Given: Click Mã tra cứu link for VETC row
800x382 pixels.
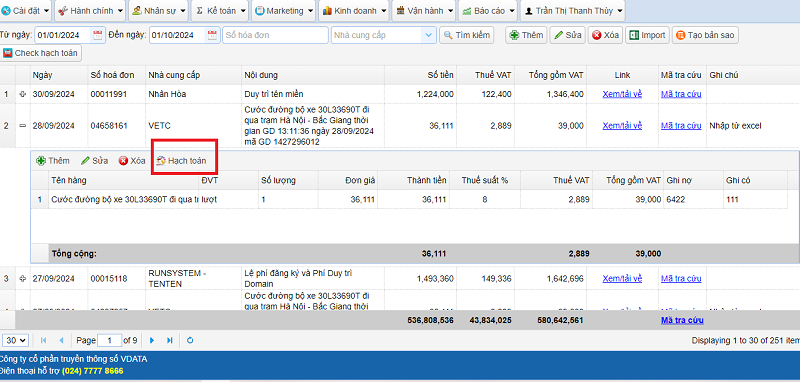Looking at the screenshot, I should click(x=681, y=125).
